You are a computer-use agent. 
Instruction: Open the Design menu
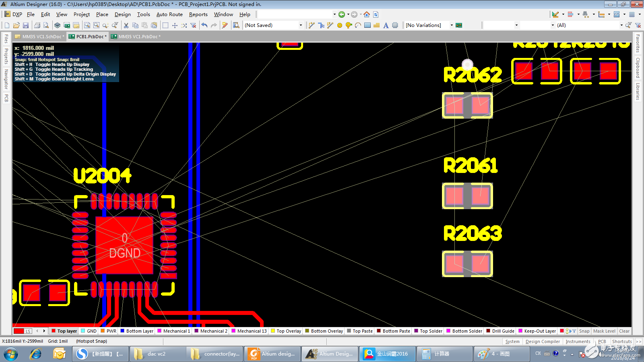122,14
